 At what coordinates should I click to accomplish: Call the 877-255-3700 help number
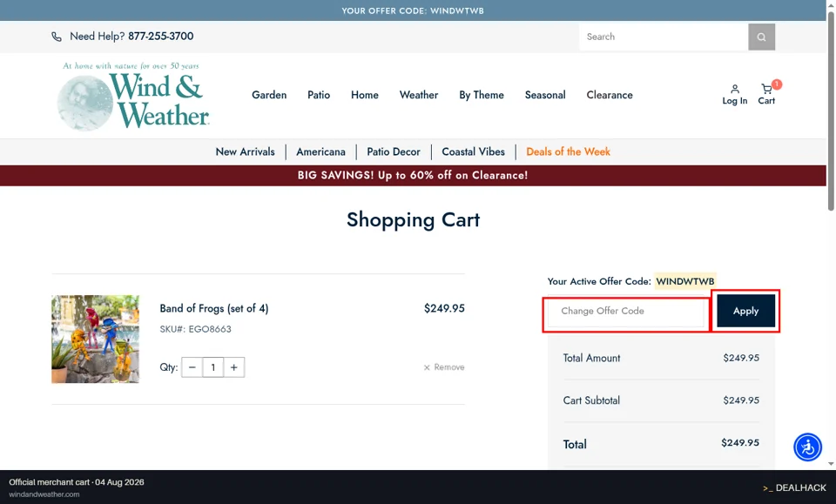(160, 37)
